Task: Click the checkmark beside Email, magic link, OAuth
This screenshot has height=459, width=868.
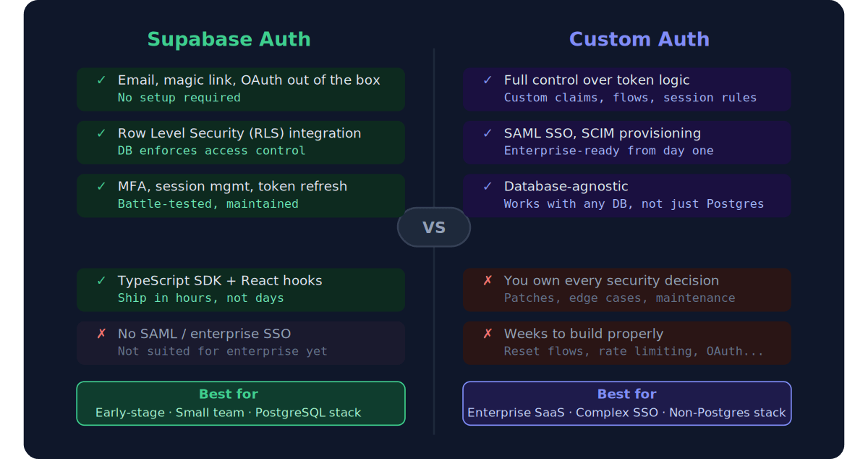Action: (101, 80)
